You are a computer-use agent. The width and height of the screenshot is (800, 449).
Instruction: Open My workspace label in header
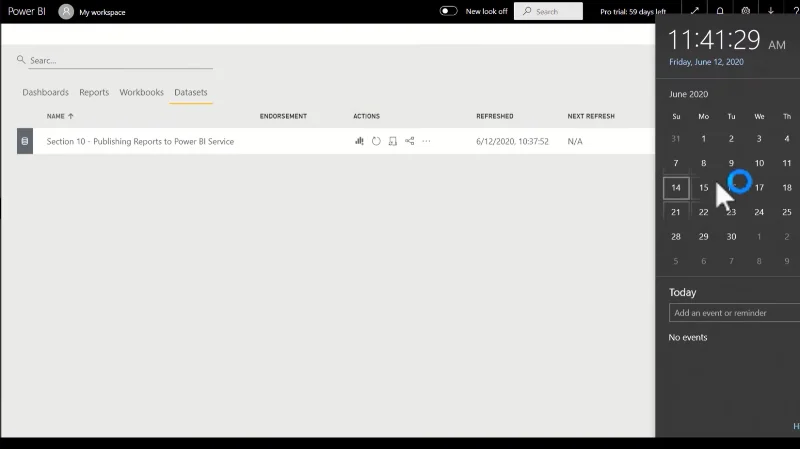(x=102, y=12)
